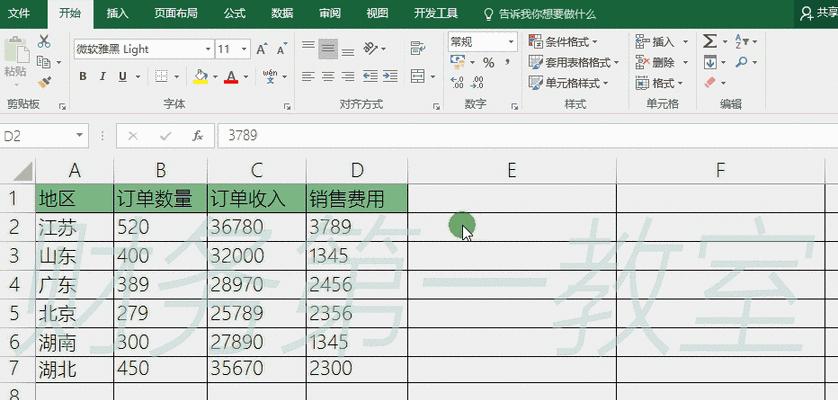838x400 pixels.
Task: Toggle Italic formatting
Action: [103, 76]
